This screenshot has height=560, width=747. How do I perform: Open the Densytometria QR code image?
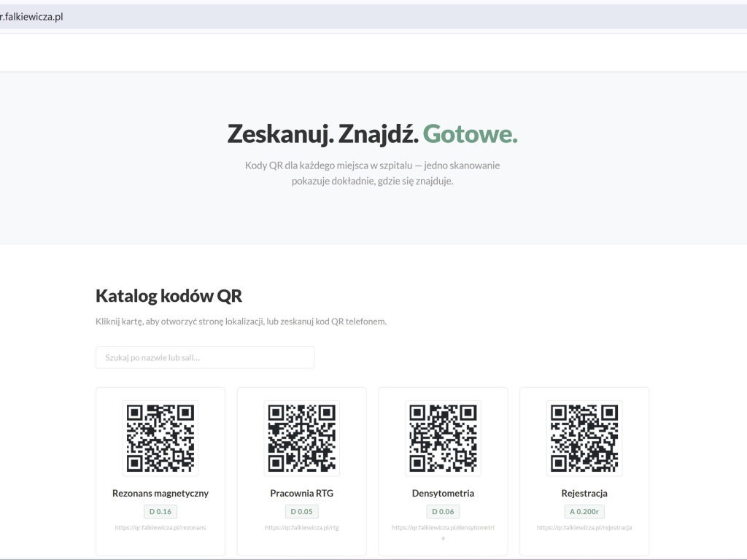443,438
